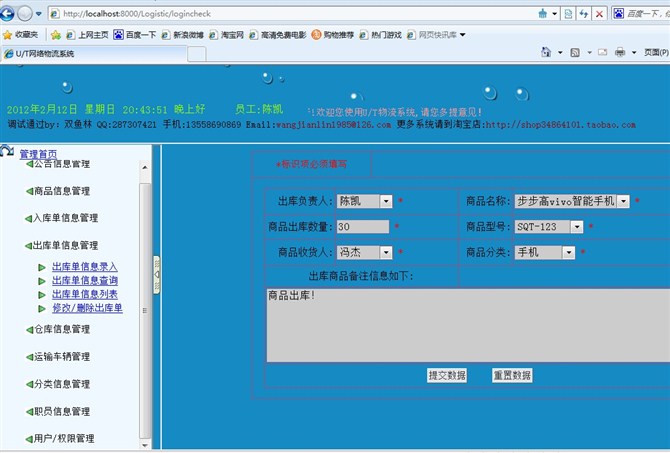This screenshot has width=670, height=453.
Task: Click the arrow icon beside 修改/删除出库单
Action: 42,309
